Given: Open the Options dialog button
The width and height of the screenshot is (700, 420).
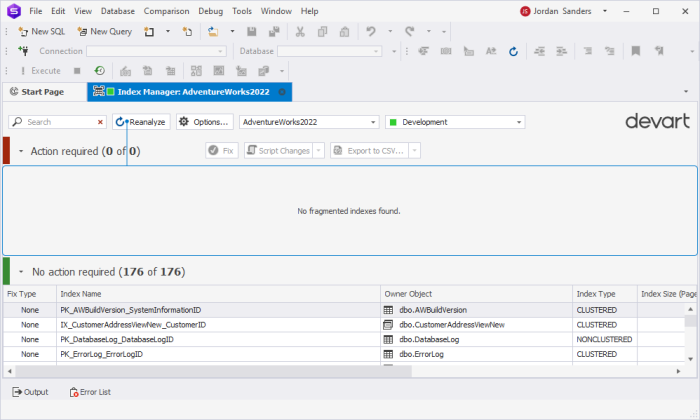Looking at the screenshot, I should click(x=205, y=122).
